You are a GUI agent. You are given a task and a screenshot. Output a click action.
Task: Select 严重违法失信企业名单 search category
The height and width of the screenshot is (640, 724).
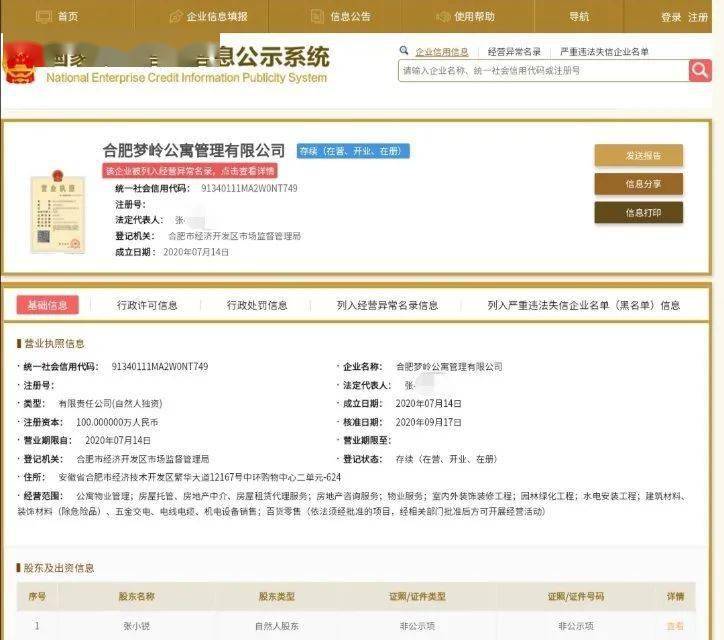pyautogui.click(x=604, y=52)
